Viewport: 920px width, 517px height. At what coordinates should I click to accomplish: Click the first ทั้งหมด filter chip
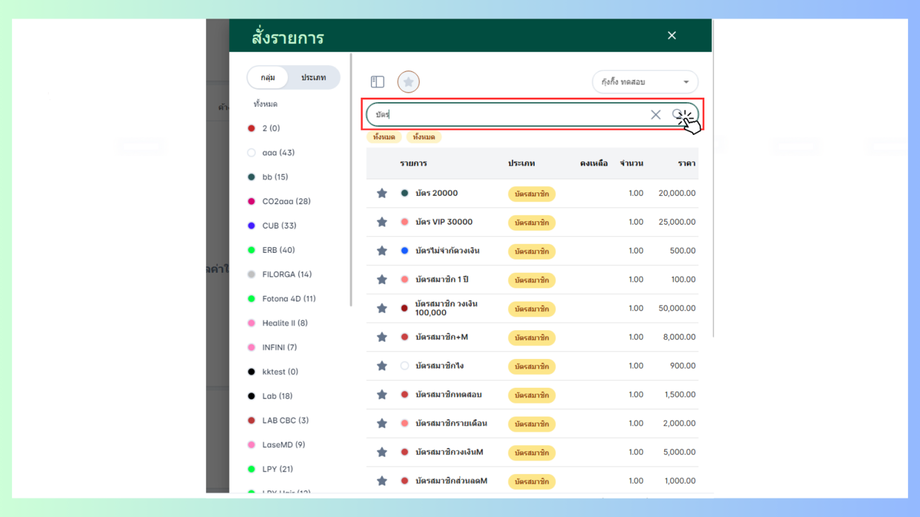tap(384, 137)
